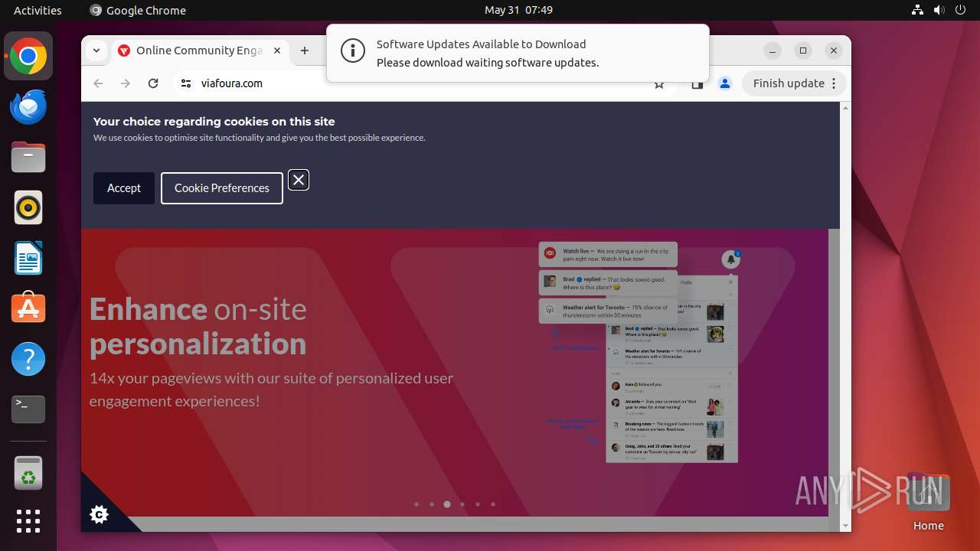This screenshot has height=551, width=980.
Task: Select the Online Community Engagement tab
Action: coord(199,51)
